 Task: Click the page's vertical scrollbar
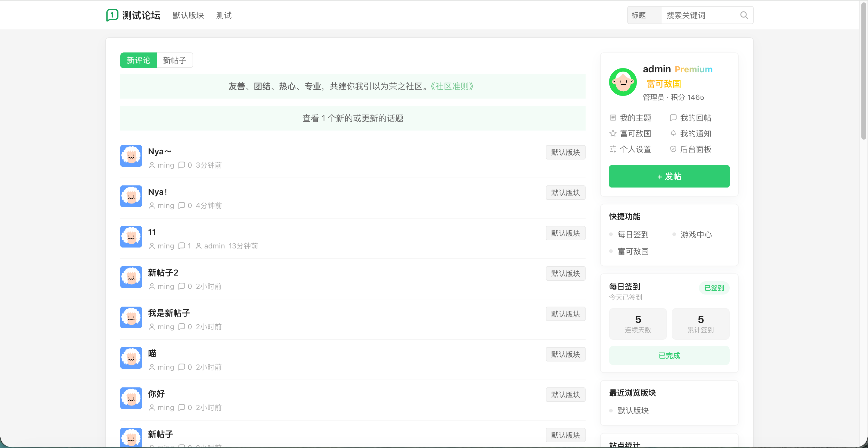863,71
